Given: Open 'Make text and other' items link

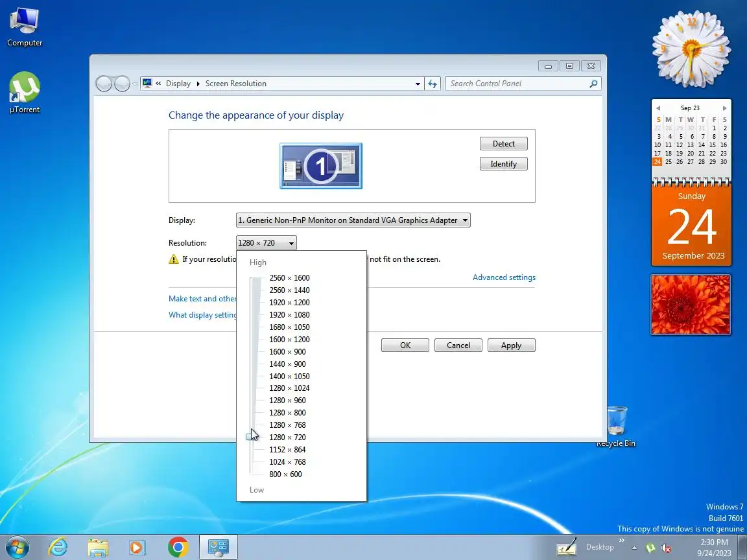Looking at the screenshot, I should (202, 299).
